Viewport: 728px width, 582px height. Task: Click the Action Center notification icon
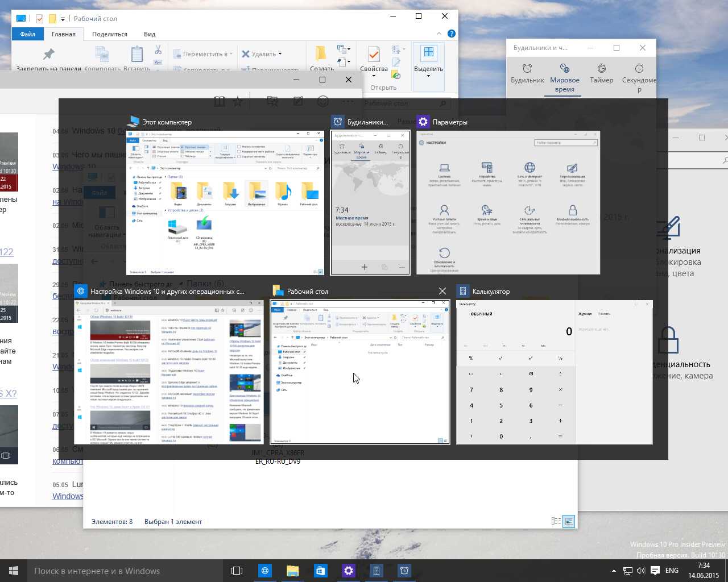[x=655, y=571]
